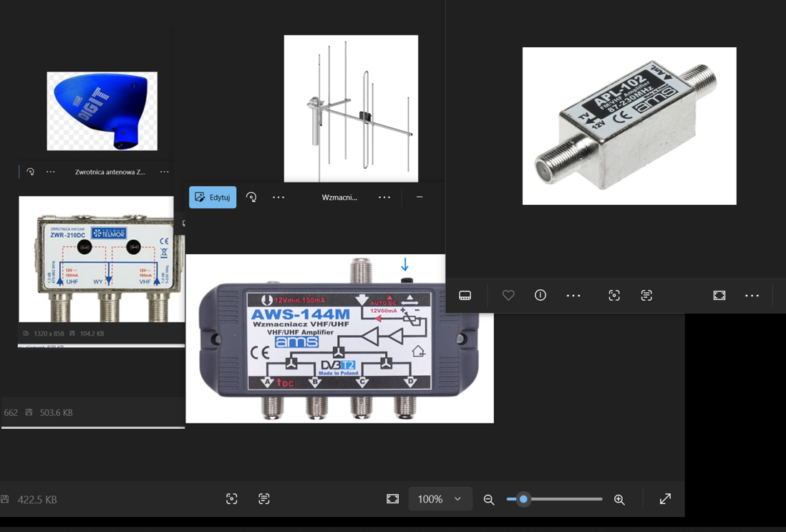Scan text in the APL-102 photo
The height and width of the screenshot is (532, 786).
(x=646, y=295)
